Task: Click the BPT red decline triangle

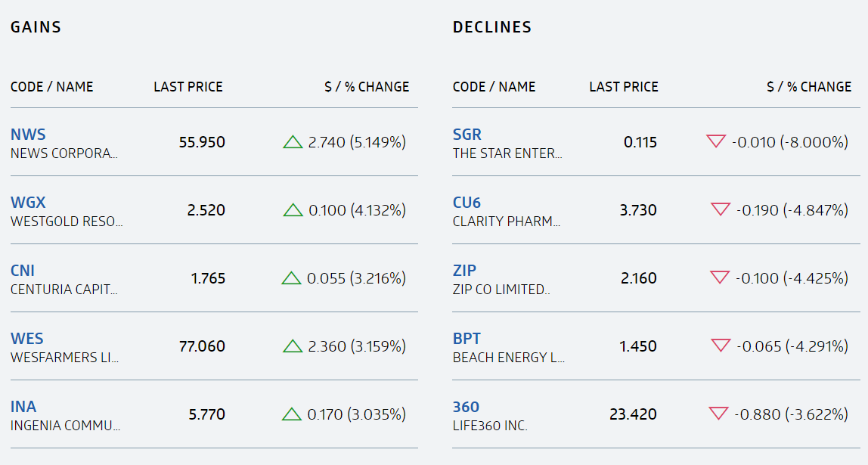Action: (x=721, y=346)
